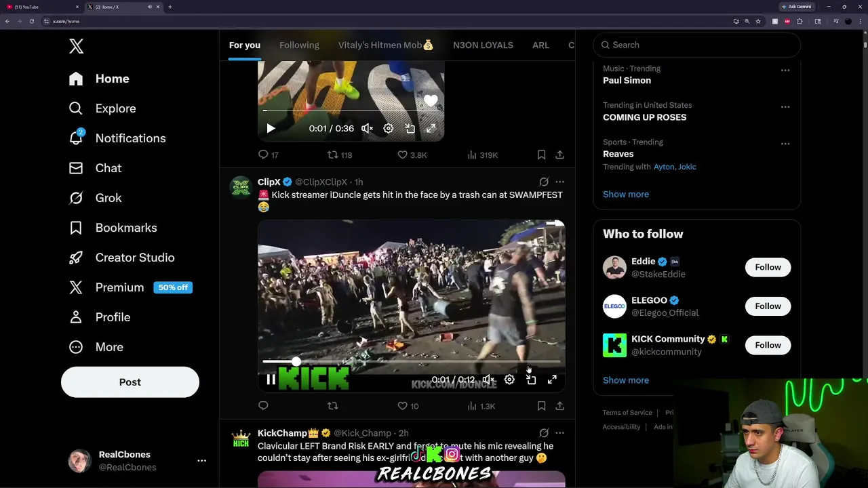The height and width of the screenshot is (488, 868).
Task: Click the Grok icon on KickChamp post
Action: (x=544, y=432)
